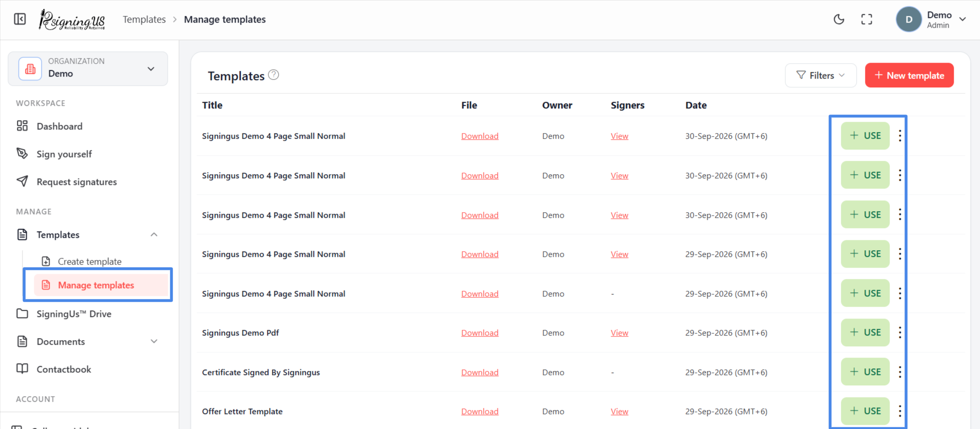Image resolution: width=980 pixels, height=429 pixels.
Task: Click Templates breadcrumb link
Action: [144, 20]
